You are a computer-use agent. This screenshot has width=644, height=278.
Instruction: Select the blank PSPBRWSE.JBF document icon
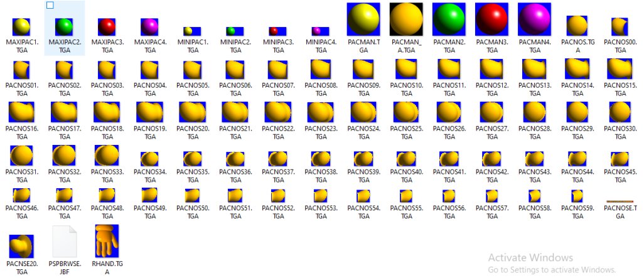(65, 242)
